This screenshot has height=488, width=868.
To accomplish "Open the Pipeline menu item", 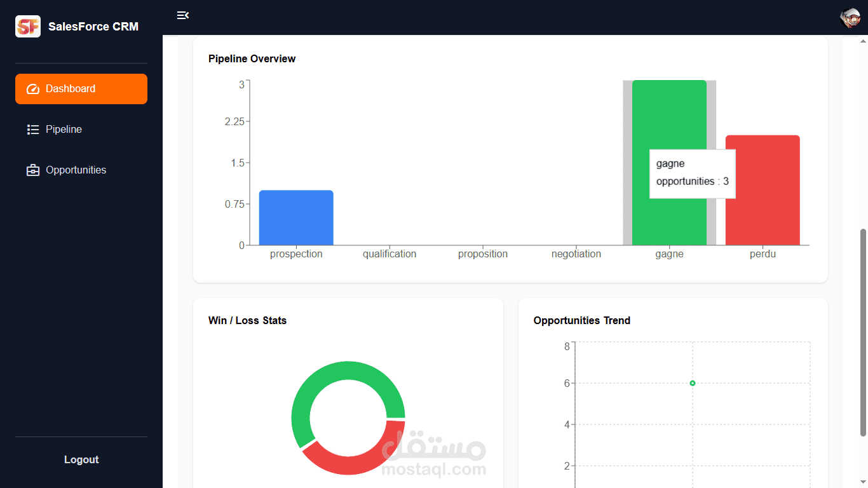I will click(x=81, y=130).
